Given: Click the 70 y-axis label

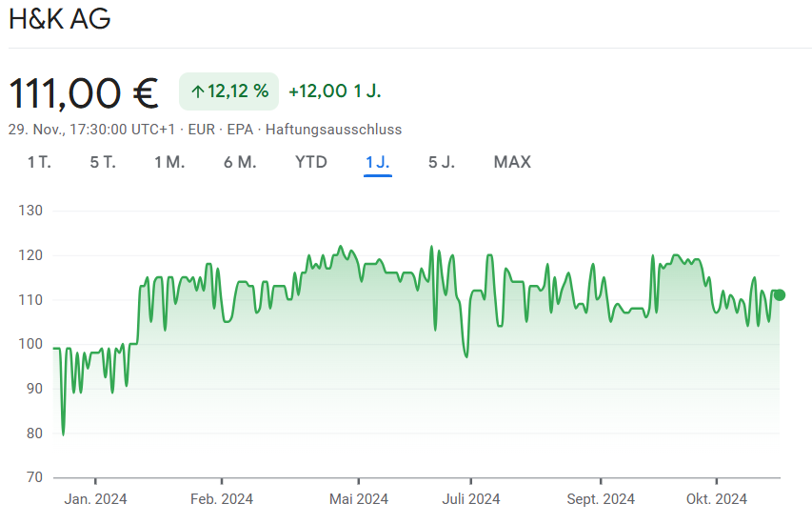Looking at the screenshot, I should pos(34,476).
